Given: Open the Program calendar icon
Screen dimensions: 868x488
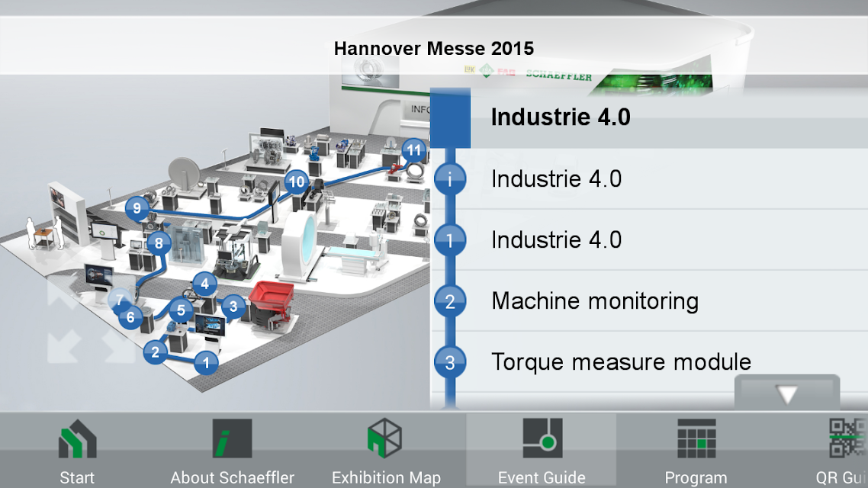Looking at the screenshot, I should click(696, 450).
